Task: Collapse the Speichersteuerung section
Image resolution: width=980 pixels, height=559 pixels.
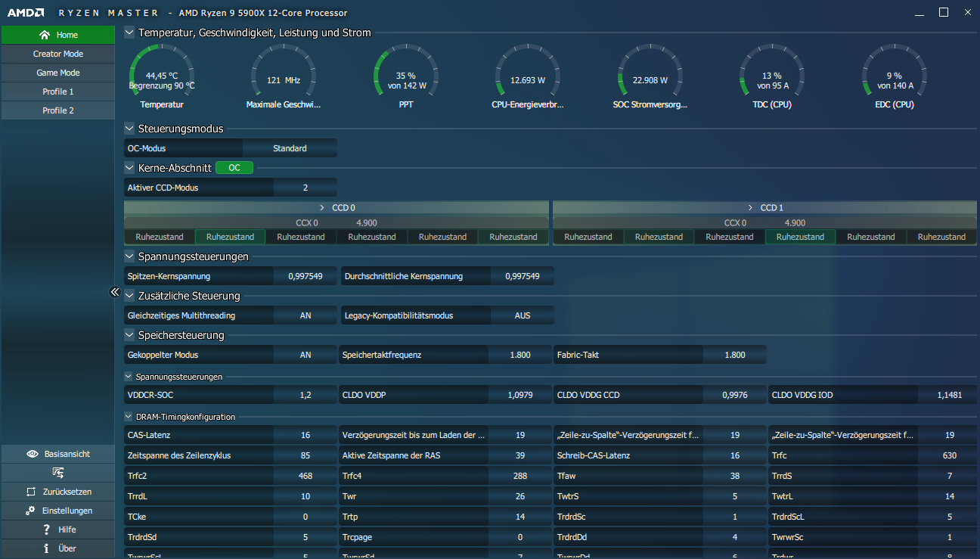Action: (x=129, y=335)
